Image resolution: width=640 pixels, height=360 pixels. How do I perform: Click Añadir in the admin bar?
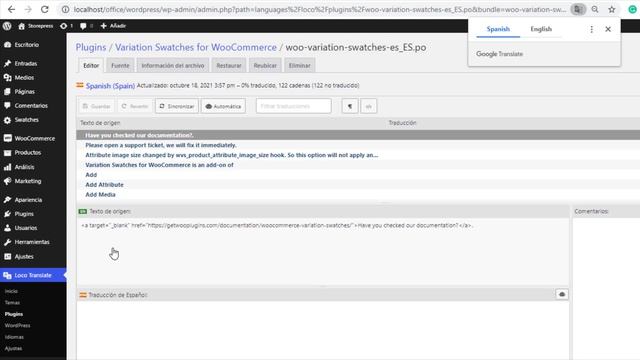point(113,26)
